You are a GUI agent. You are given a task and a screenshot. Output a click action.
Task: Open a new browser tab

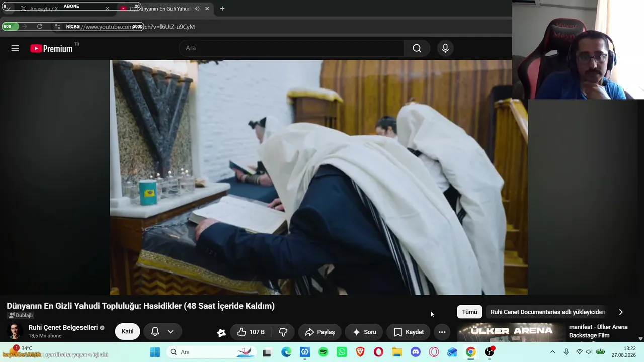point(222,9)
